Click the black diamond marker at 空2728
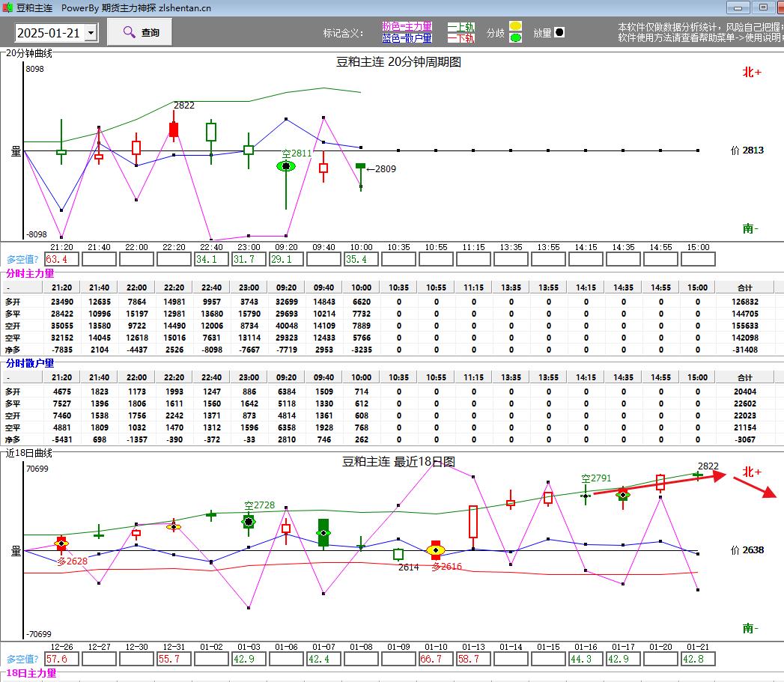784x682 pixels. point(249,521)
